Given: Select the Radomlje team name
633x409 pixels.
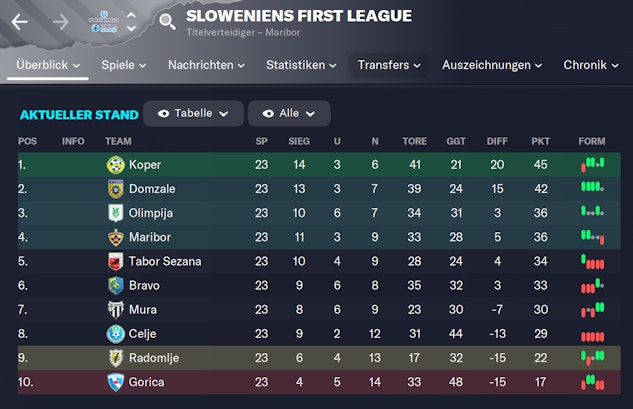Looking at the screenshot, I should click(155, 358).
